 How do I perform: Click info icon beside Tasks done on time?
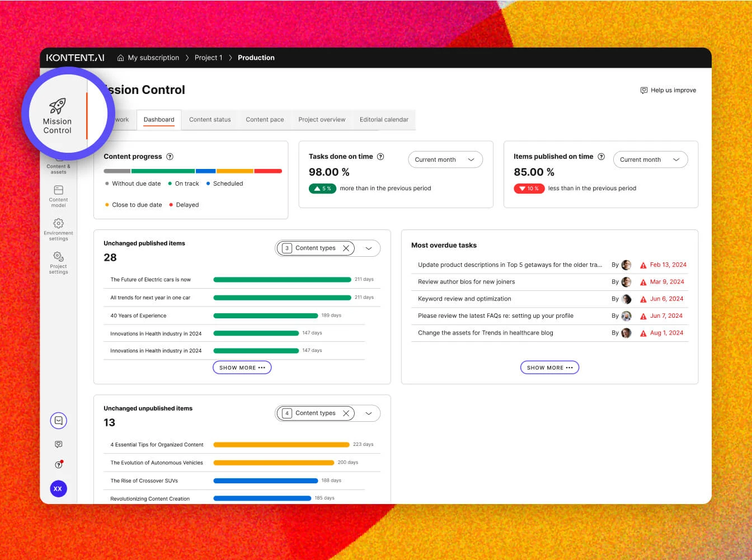pos(380,157)
